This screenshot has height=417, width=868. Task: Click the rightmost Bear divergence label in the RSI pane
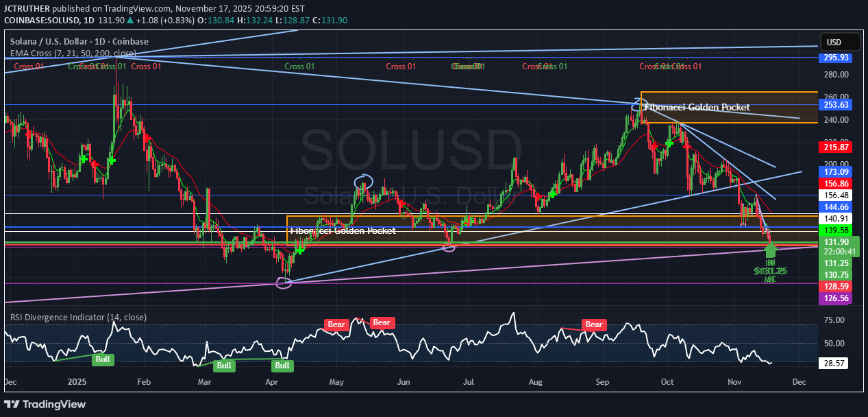pos(593,324)
